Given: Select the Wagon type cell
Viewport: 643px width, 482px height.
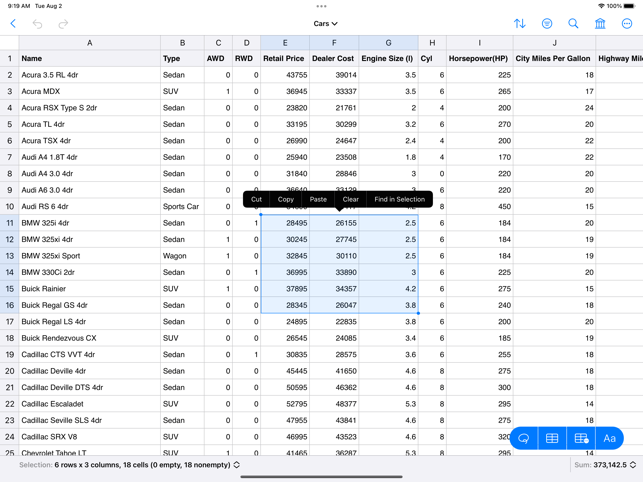Looking at the screenshot, I should click(182, 256).
